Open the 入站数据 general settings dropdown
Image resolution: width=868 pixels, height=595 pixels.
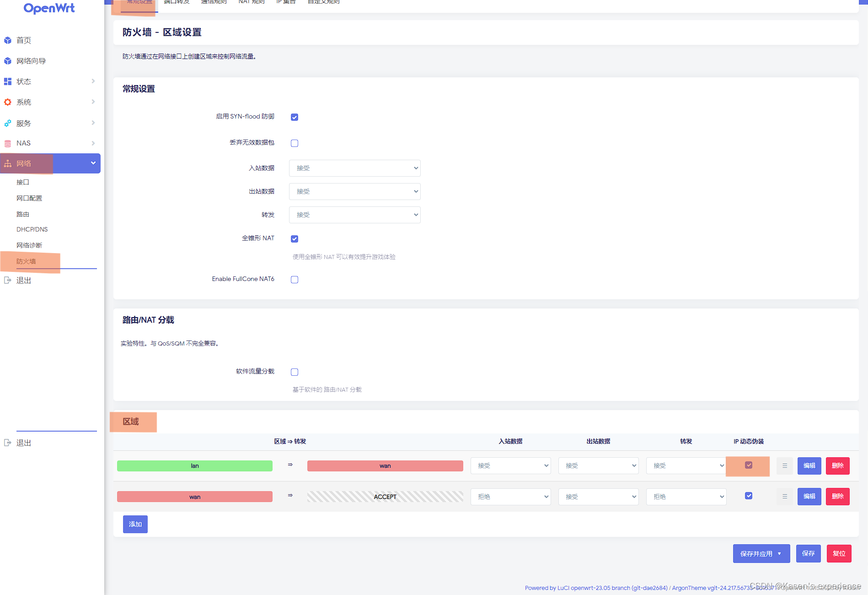click(355, 168)
